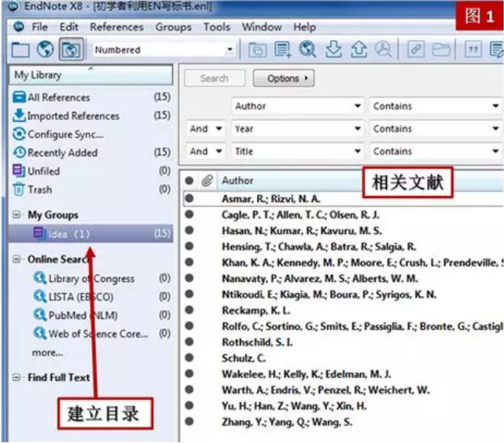Viewport: 504px width, 443px height.
Task: Select the idea (1) custom group
Action: coord(91,233)
